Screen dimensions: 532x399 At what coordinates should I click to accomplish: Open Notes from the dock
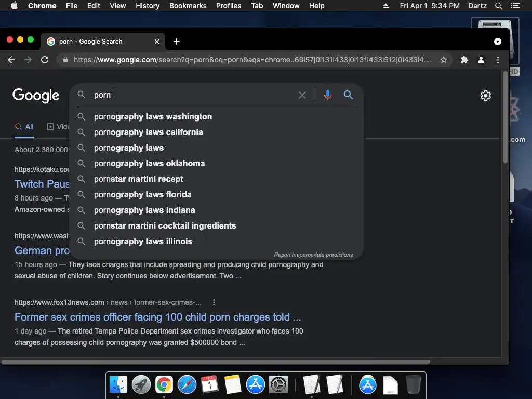tap(232, 385)
